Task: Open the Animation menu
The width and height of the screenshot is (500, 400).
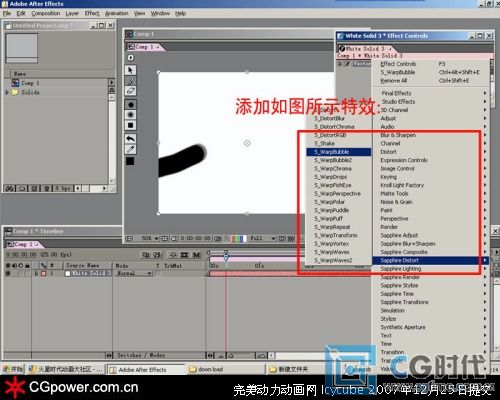Action: pos(116,13)
